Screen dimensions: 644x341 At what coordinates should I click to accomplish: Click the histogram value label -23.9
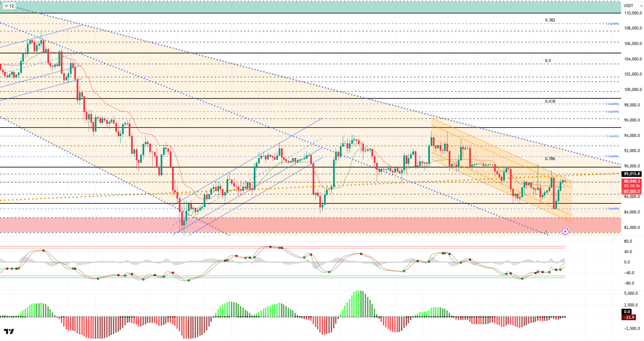[629, 318]
